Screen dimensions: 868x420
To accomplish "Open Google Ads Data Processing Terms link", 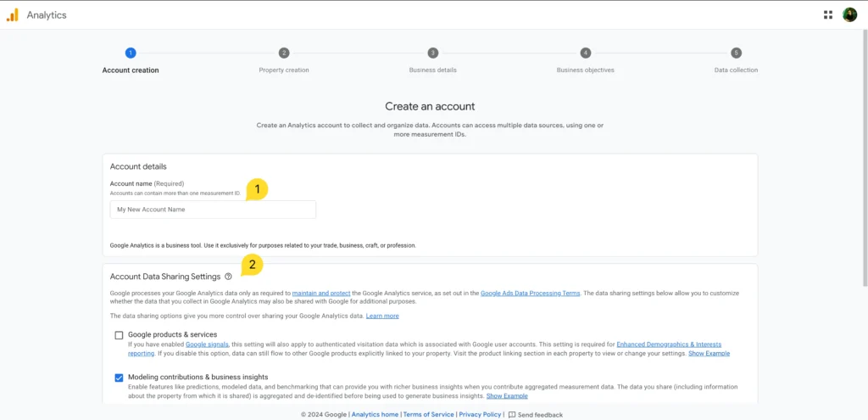I will pyautogui.click(x=531, y=293).
